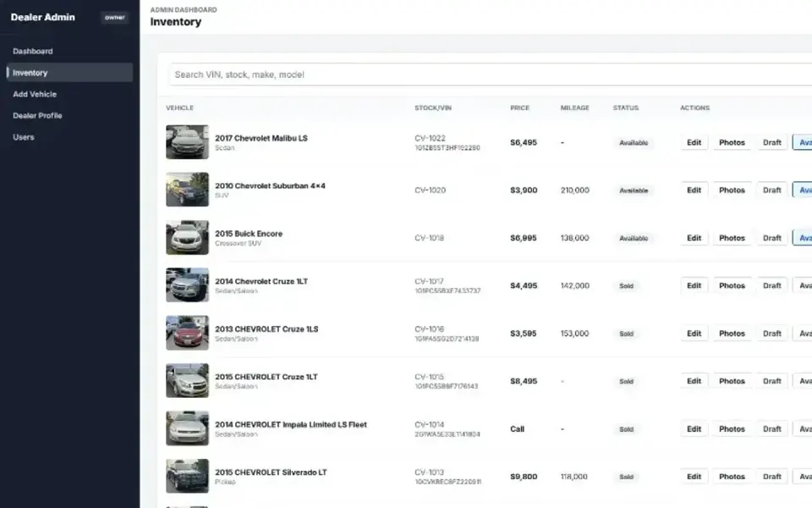Open Photos for 2017 Chevrolet Malibu LS
The width and height of the screenshot is (812, 508).
pyautogui.click(x=732, y=142)
